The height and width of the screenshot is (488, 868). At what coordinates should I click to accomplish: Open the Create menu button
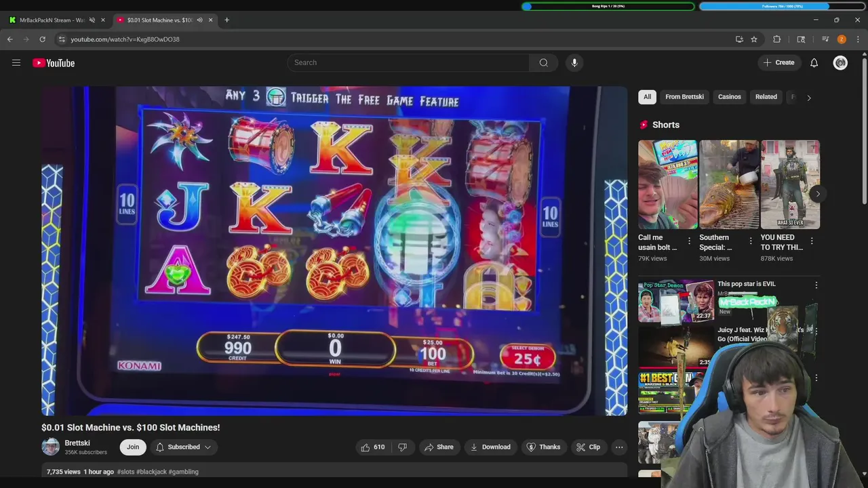[x=778, y=62]
